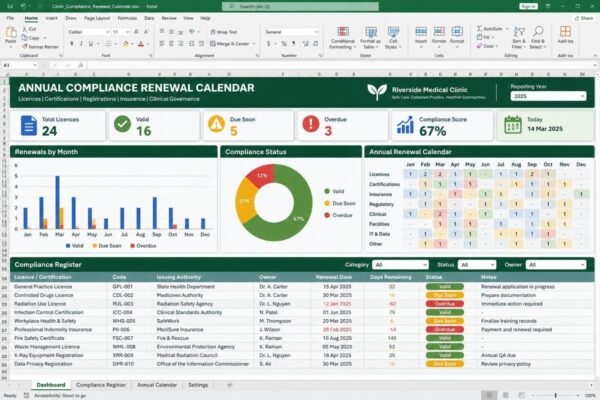
Task: Toggle Italic formatting
Action: 81,44
